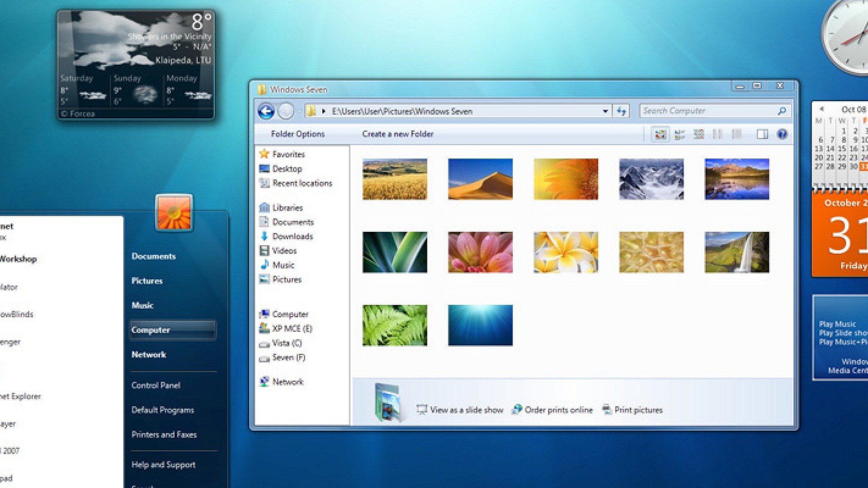Click the magnifier icon in search box
The width and height of the screenshot is (868, 488).
[x=782, y=111]
